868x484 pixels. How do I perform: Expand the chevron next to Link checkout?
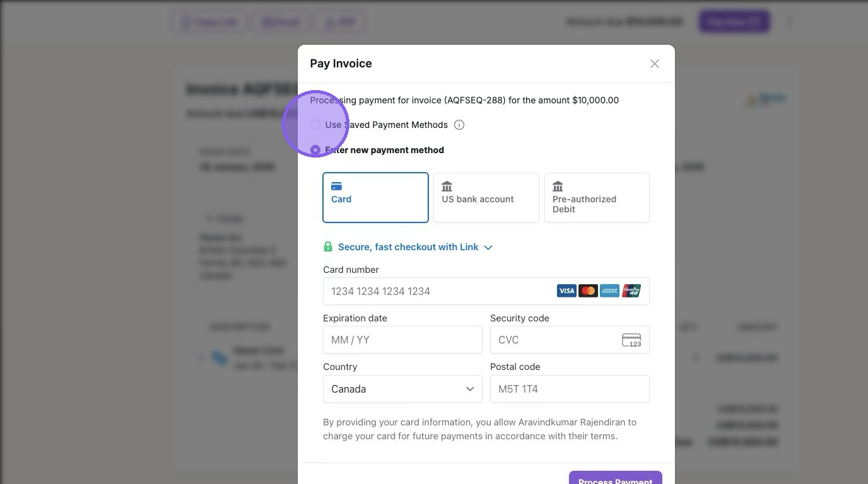[488, 248]
